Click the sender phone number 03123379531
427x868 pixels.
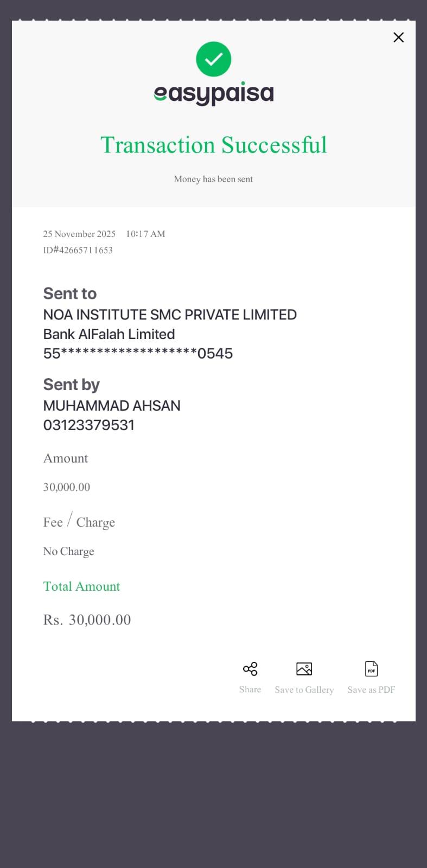click(x=89, y=425)
